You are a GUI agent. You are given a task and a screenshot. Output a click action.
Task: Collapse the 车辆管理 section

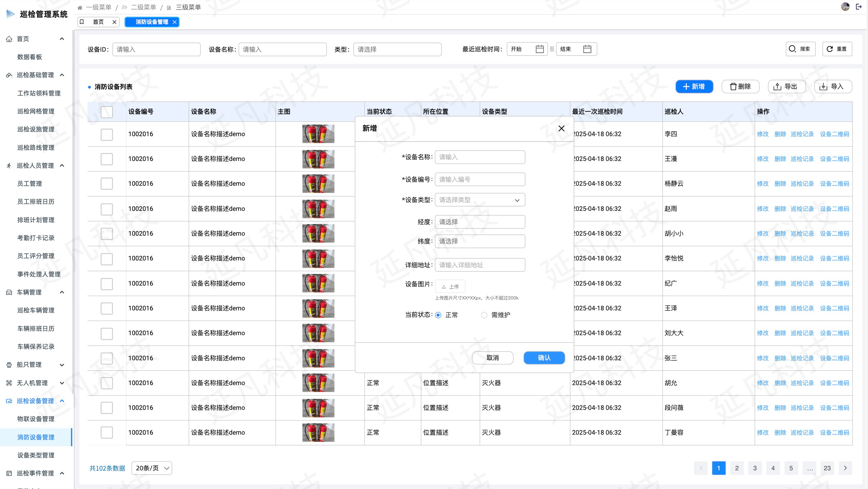[62, 292]
